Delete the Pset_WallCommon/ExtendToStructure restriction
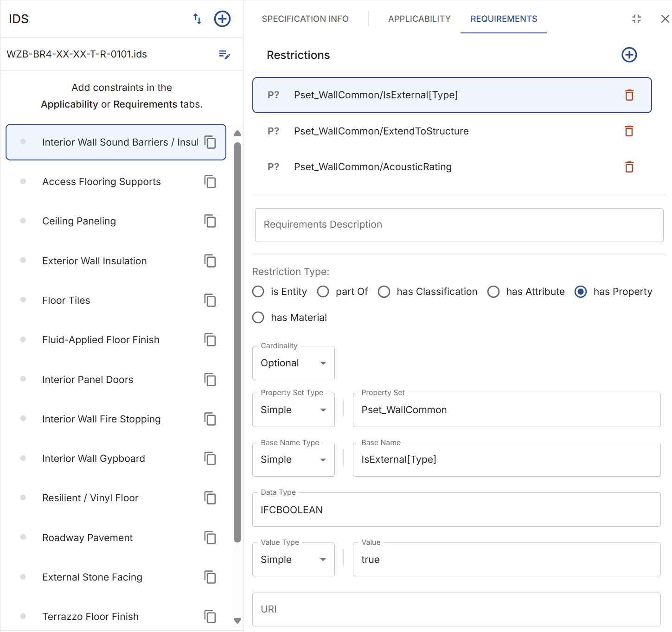This screenshot has width=672, height=632. point(629,131)
